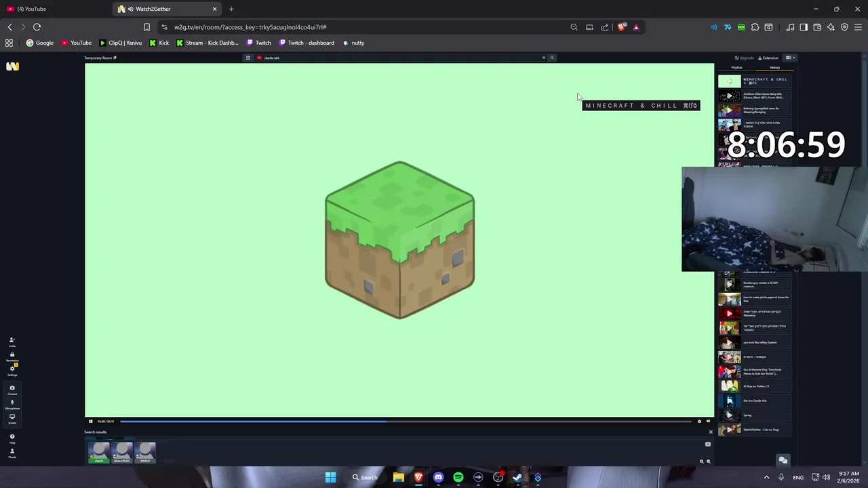The image size is (868, 488).
Task: Play We Are Charlie Kirk item
Action: coord(755,401)
